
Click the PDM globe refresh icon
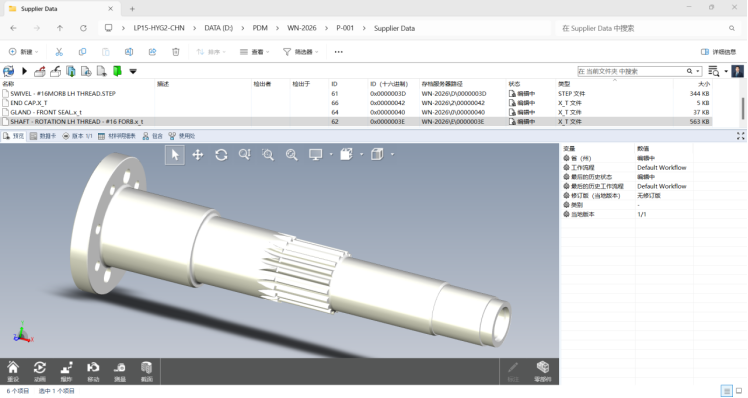[x=9, y=71]
